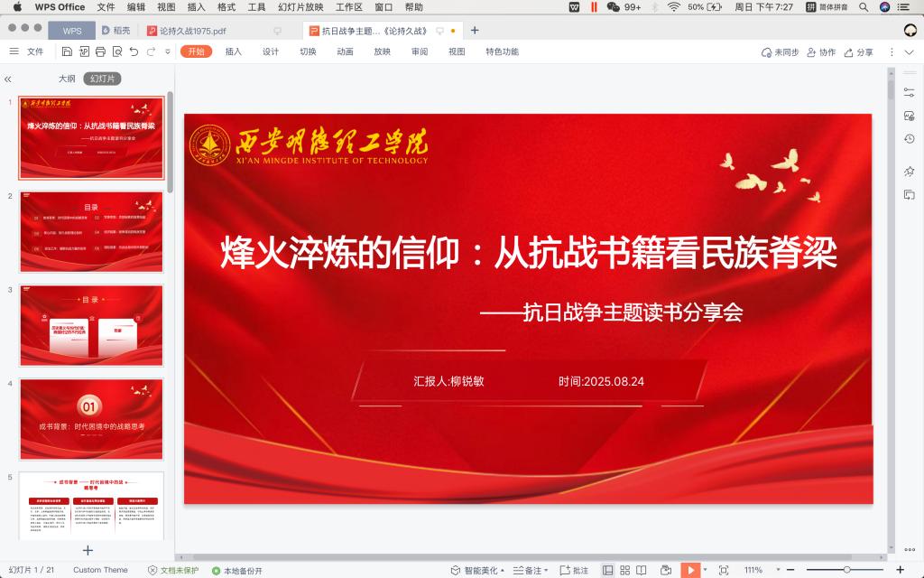Click the 分享 share button
The height and width of the screenshot is (578, 924).
(859, 51)
